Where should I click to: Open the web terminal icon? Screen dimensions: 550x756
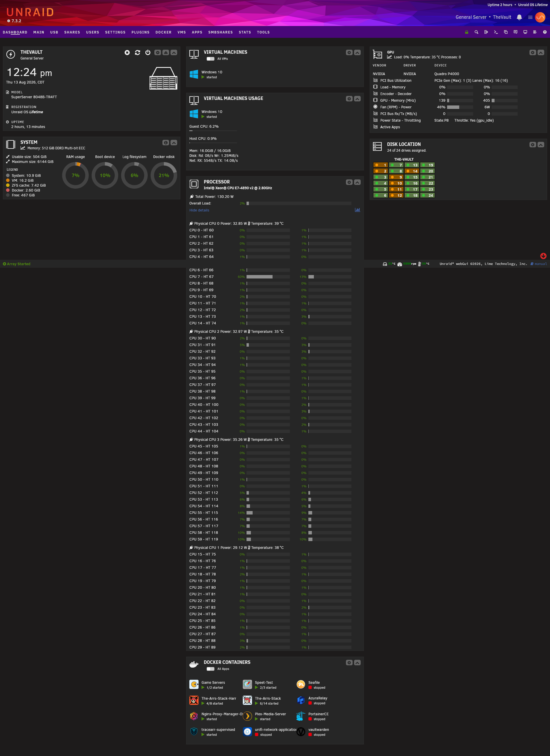point(496,32)
